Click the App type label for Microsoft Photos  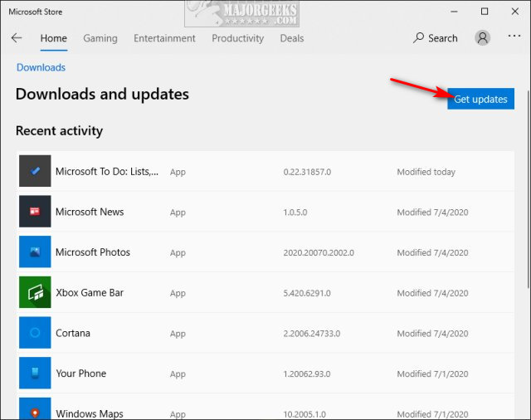[178, 253]
